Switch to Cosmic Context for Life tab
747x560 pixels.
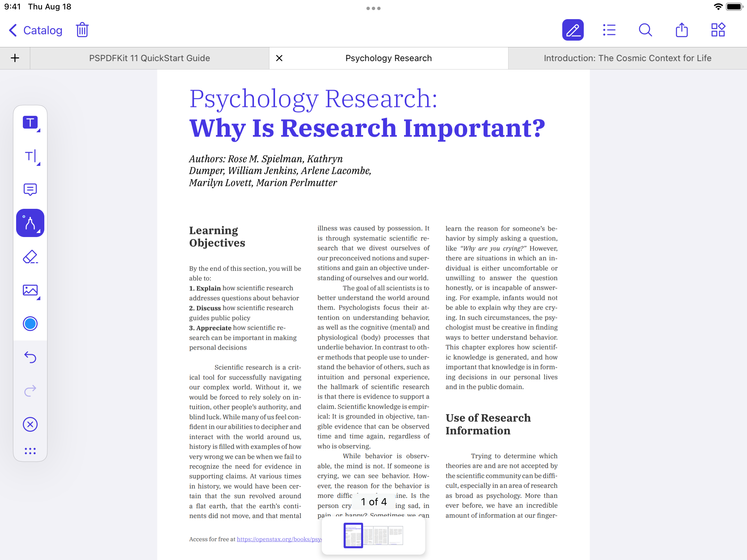627,58
